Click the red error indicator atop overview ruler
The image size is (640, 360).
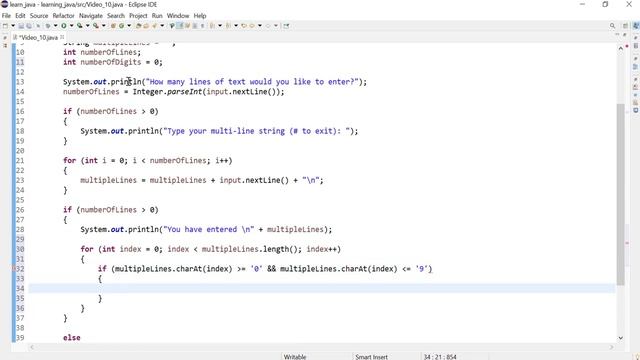coord(627,46)
